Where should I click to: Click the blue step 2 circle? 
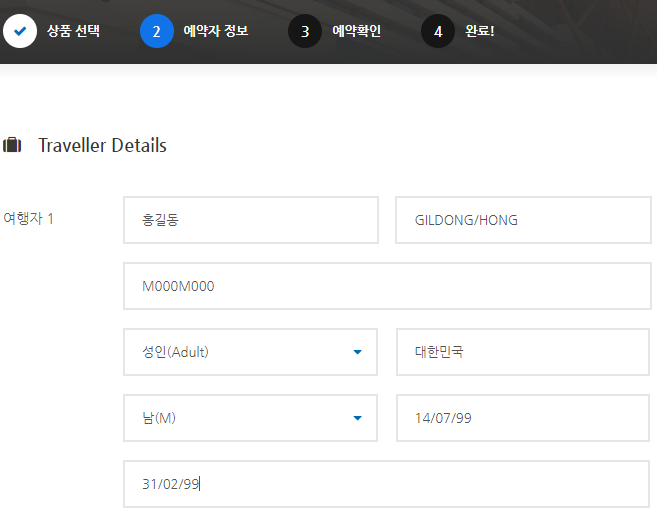156,31
